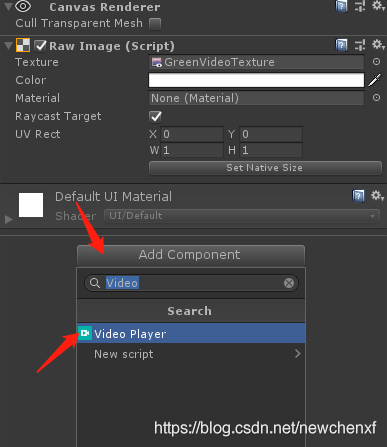Open the white Color swatch picker
This screenshot has width=387, height=447.
pos(256,80)
